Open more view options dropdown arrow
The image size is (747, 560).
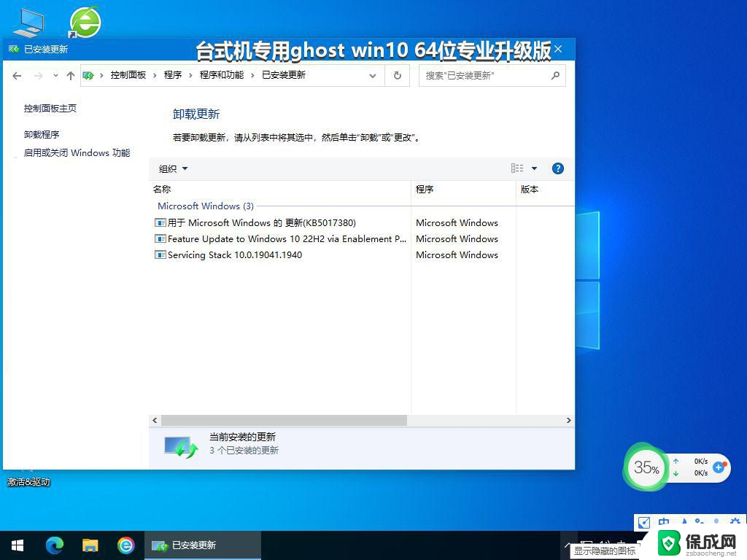534,168
